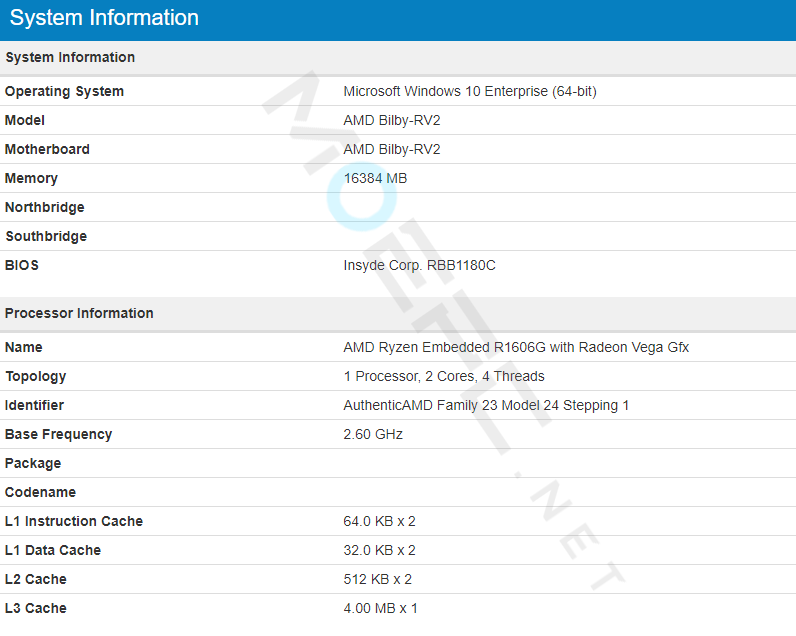Viewport: 796px width, 636px height.
Task: Select the 512 KB x 2 value
Action: pyautogui.click(x=377, y=579)
